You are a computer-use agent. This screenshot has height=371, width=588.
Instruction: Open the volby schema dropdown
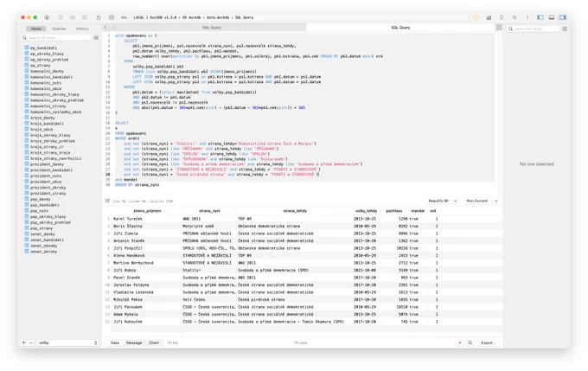click(x=67, y=342)
